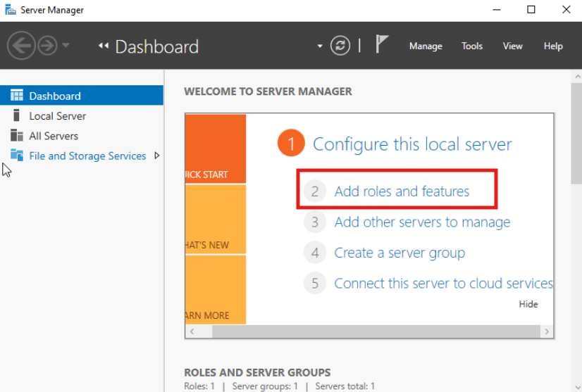Screen dimensions: 582x392
Task: Click Add roles and features link
Action: [402, 191]
